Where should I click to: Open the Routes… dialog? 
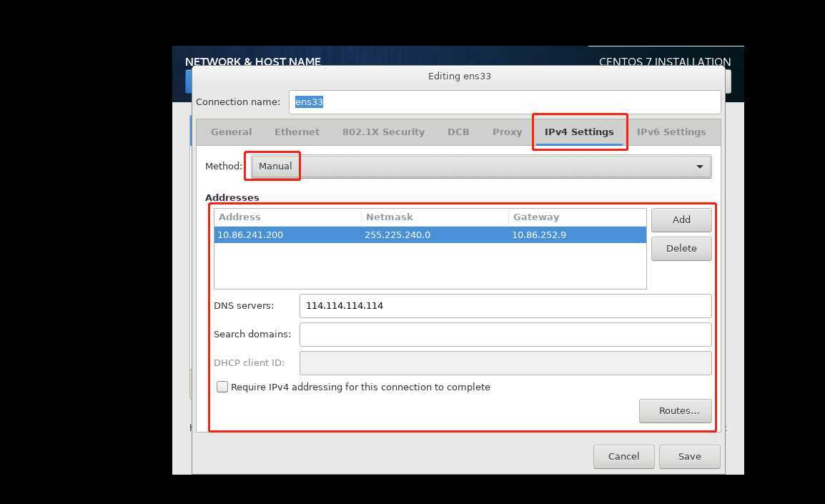[x=675, y=411]
